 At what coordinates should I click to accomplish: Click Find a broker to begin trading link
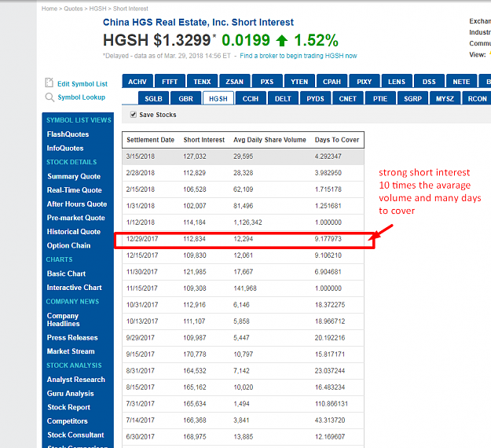click(298, 56)
